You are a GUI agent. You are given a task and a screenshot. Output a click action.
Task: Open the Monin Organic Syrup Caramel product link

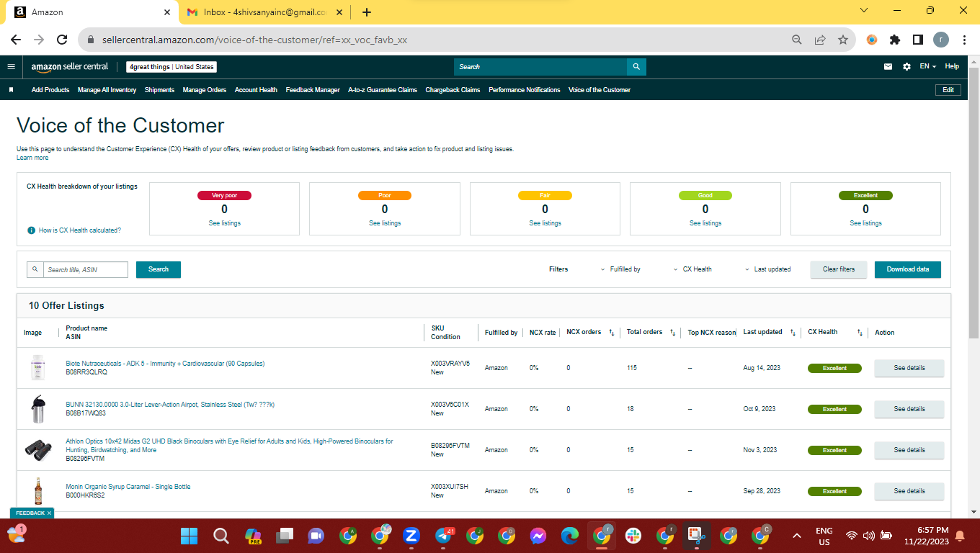(x=128, y=487)
